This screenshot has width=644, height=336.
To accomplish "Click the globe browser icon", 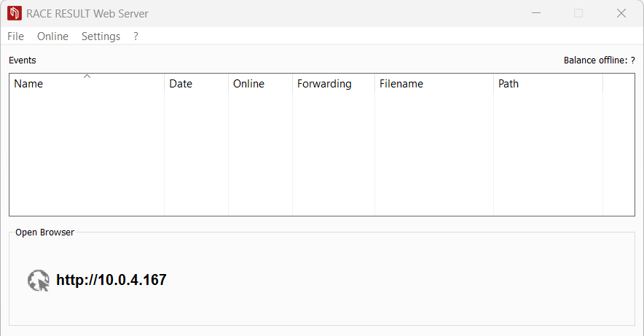I will tap(38, 280).
